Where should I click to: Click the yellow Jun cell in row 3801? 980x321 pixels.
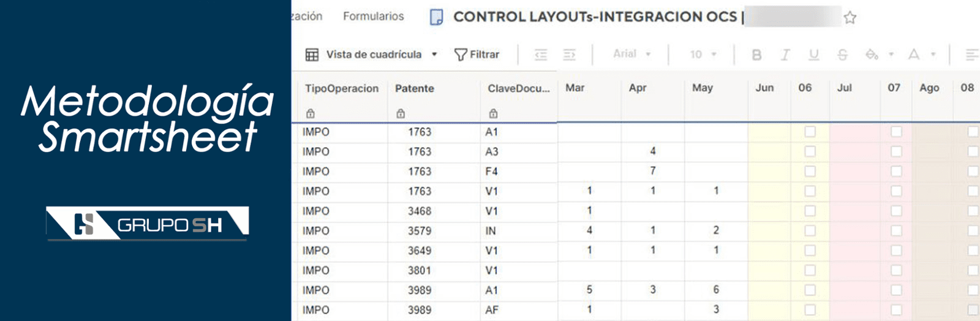[x=769, y=270]
